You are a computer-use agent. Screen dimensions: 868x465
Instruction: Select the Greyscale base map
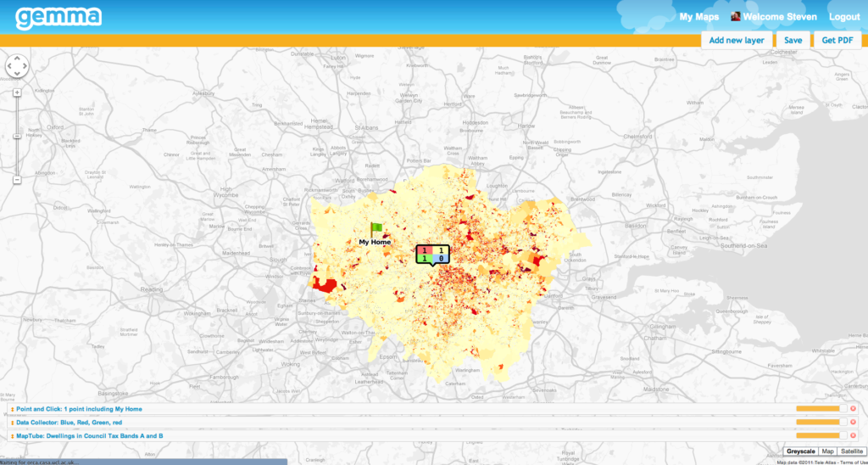point(801,451)
